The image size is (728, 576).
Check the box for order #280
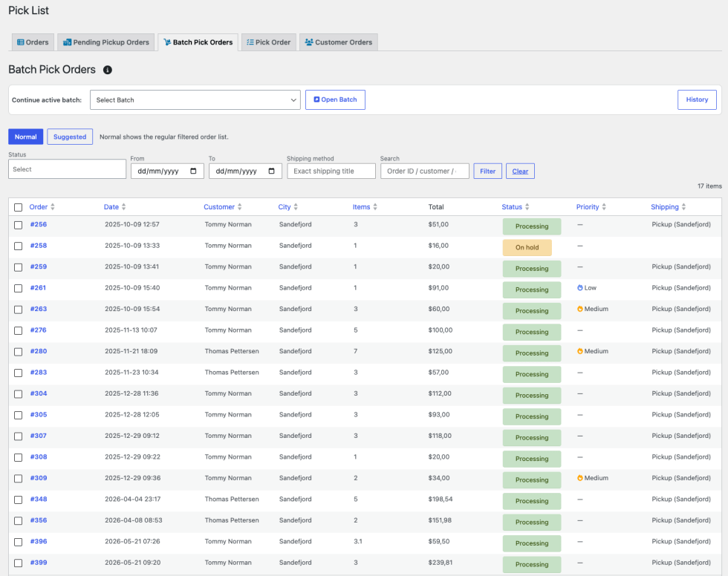pos(18,352)
